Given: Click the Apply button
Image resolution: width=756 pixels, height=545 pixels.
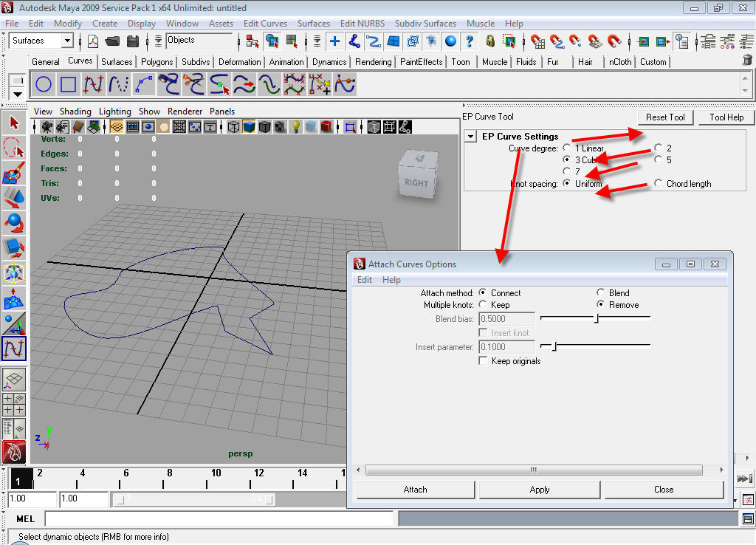Looking at the screenshot, I should pyautogui.click(x=540, y=490).
